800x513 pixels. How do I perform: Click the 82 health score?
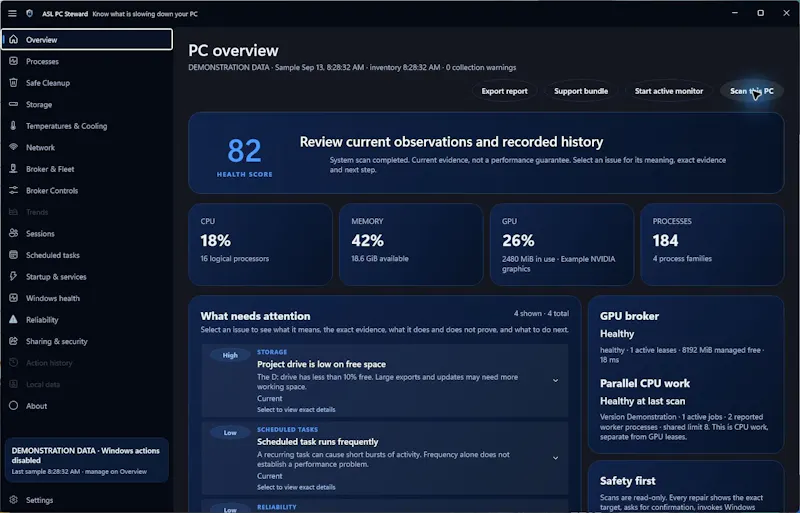244,151
